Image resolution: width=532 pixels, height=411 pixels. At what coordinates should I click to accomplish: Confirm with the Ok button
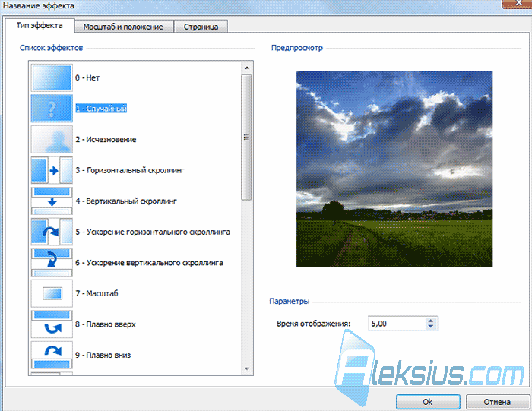click(428, 402)
